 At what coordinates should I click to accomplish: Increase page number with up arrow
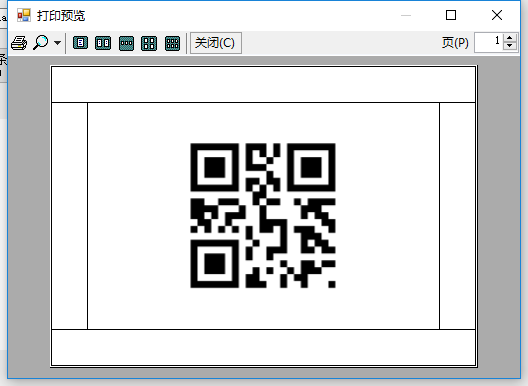(x=510, y=38)
